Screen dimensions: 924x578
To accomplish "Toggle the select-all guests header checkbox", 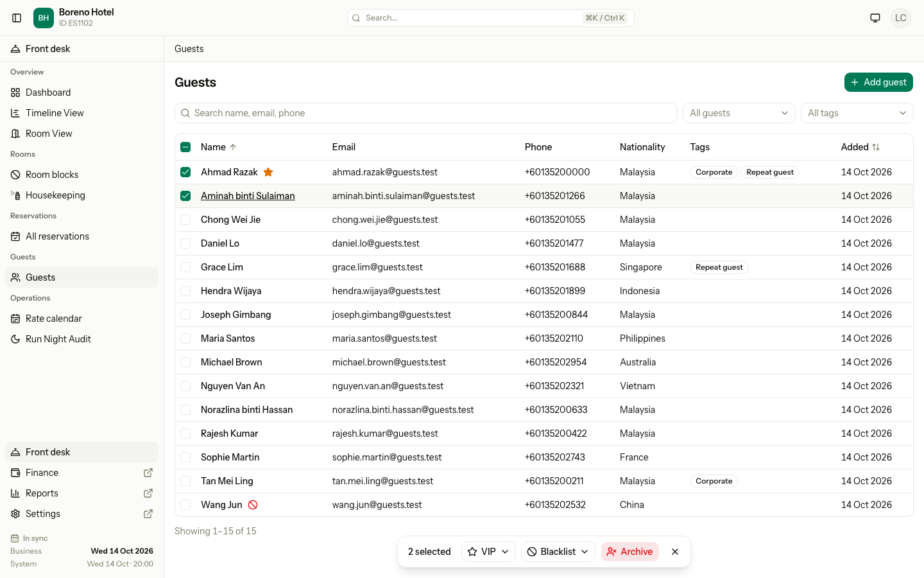I will [x=185, y=147].
